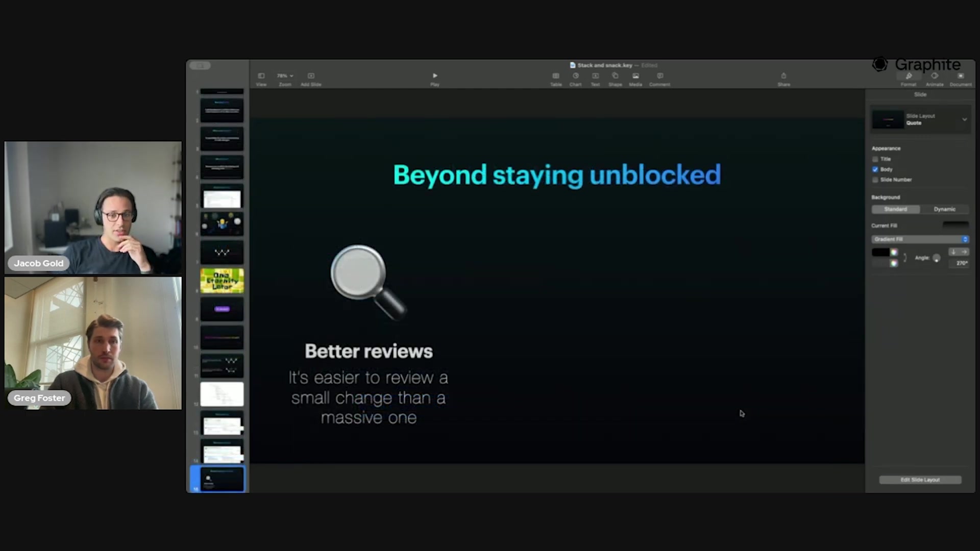Screen dimensions: 980x551
Task: Swap gradient colors with the flip icon
Action: pyautogui.click(x=905, y=258)
